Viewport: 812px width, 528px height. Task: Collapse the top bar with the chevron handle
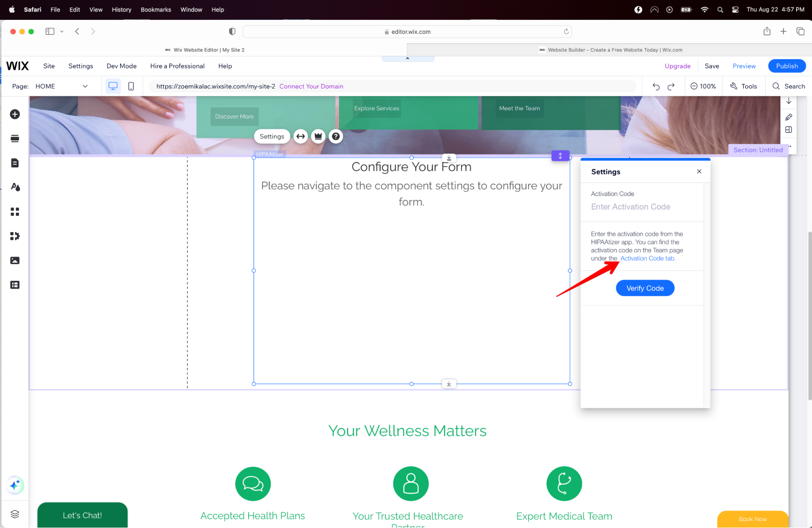point(407,59)
